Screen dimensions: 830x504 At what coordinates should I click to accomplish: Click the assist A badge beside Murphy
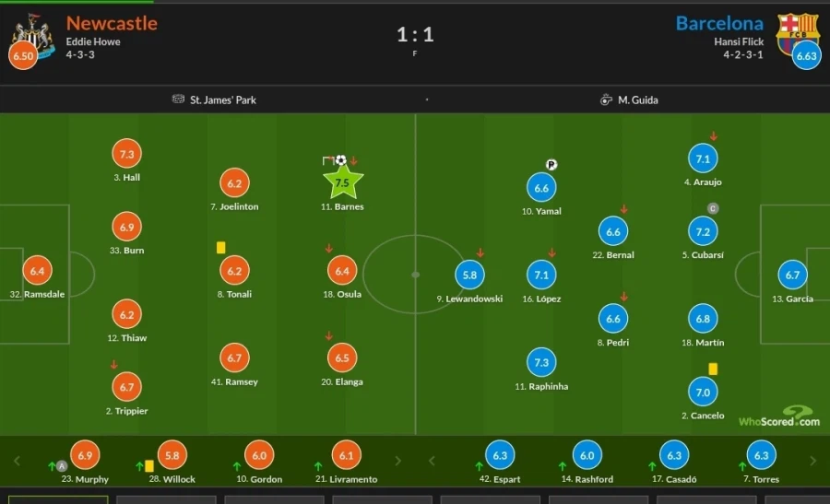tap(62, 466)
